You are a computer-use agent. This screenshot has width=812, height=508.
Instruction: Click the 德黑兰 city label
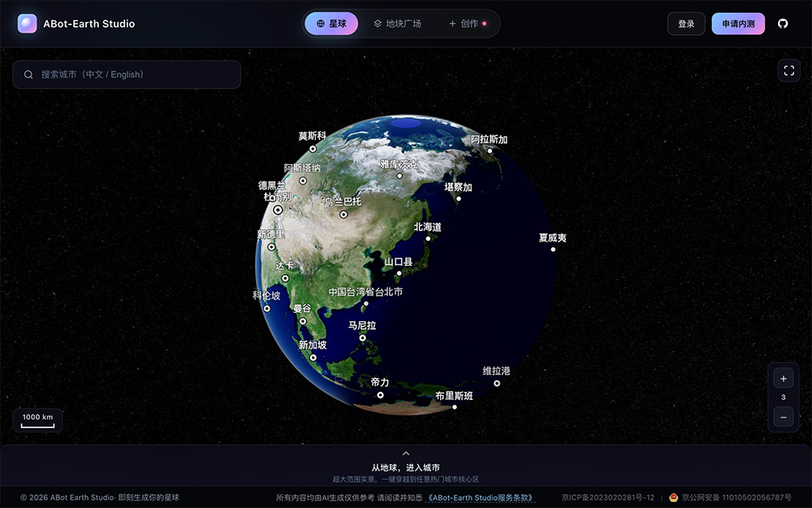tap(271, 185)
